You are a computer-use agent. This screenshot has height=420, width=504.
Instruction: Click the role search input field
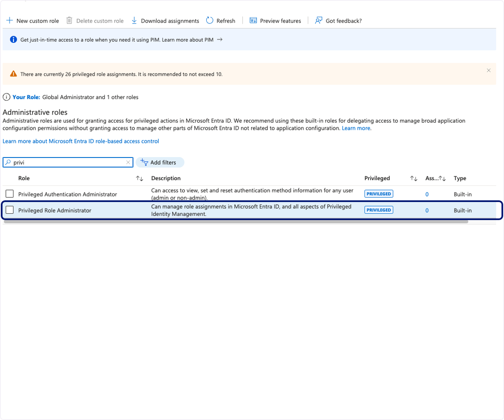[x=68, y=162]
